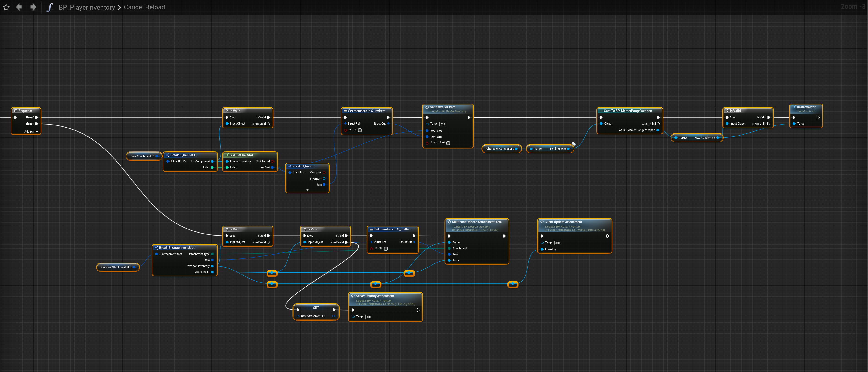The height and width of the screenshot is (372, 868).
Task: Click the favorite star icon in the toolbar
Action: click(x=6, y=7)
